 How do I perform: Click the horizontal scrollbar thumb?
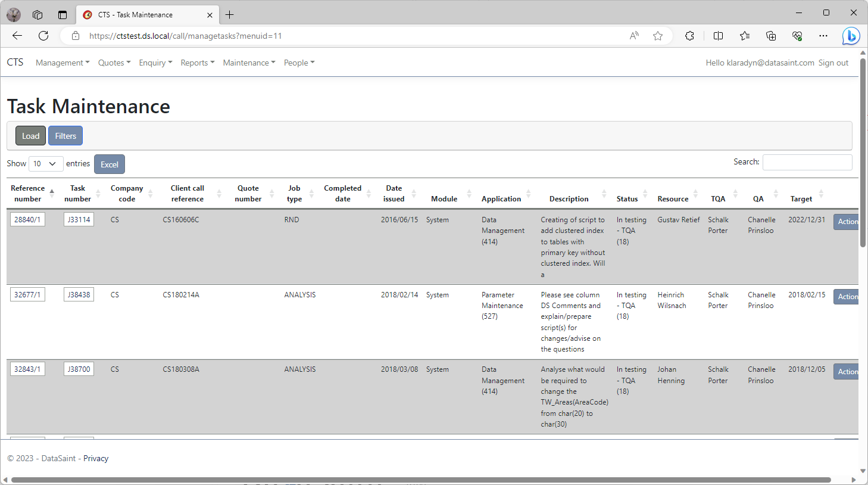pos(421,480)
